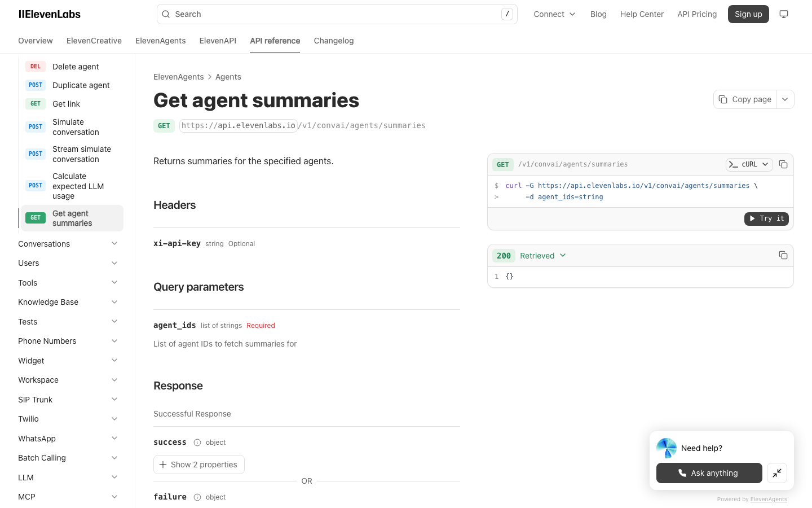Image resolution: width=812 pixels, height=508 pixels.
Task: Expand the LLM sidebar section
Action: tap(68, 478)
